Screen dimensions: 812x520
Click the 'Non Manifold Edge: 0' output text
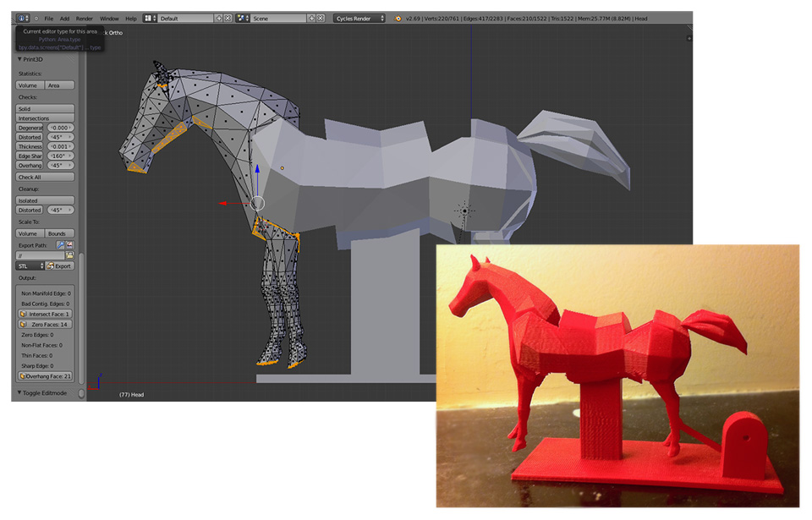[x=46, y=293]
